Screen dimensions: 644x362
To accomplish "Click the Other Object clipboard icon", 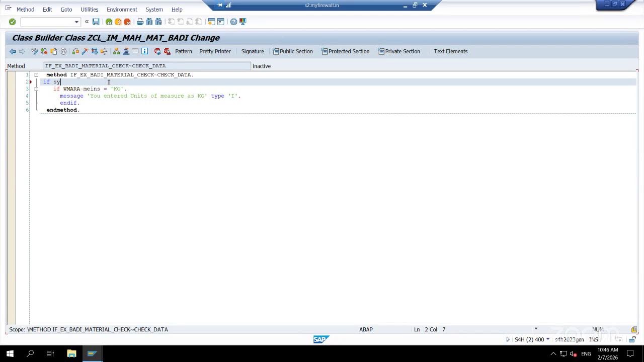I will [54, 51].
